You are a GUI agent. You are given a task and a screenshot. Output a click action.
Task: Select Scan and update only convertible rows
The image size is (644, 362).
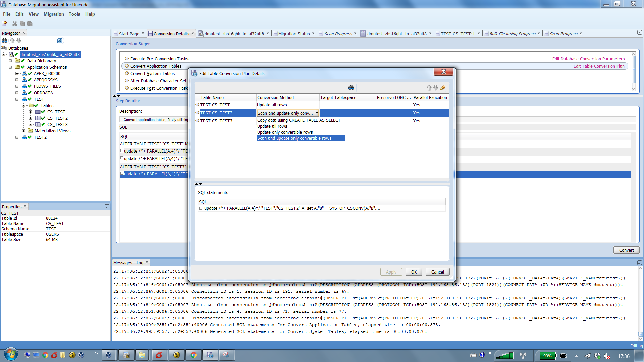[301, 138]
